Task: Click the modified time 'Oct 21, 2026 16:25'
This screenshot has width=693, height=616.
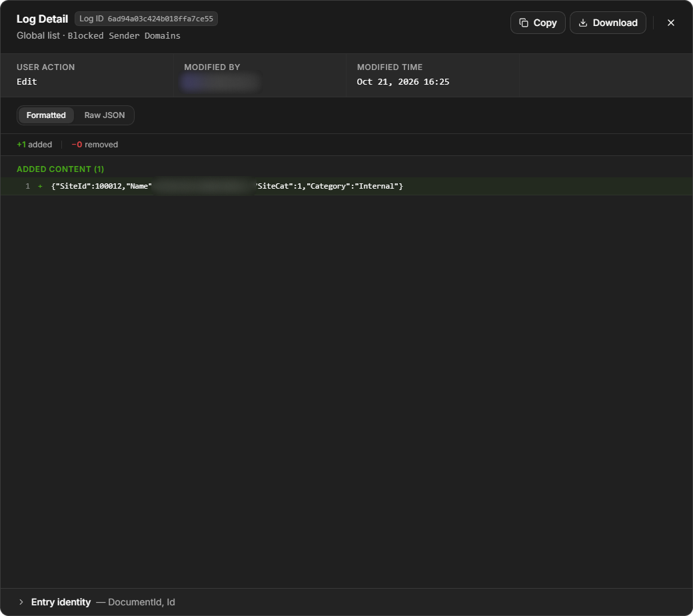Action: (402, 82)
